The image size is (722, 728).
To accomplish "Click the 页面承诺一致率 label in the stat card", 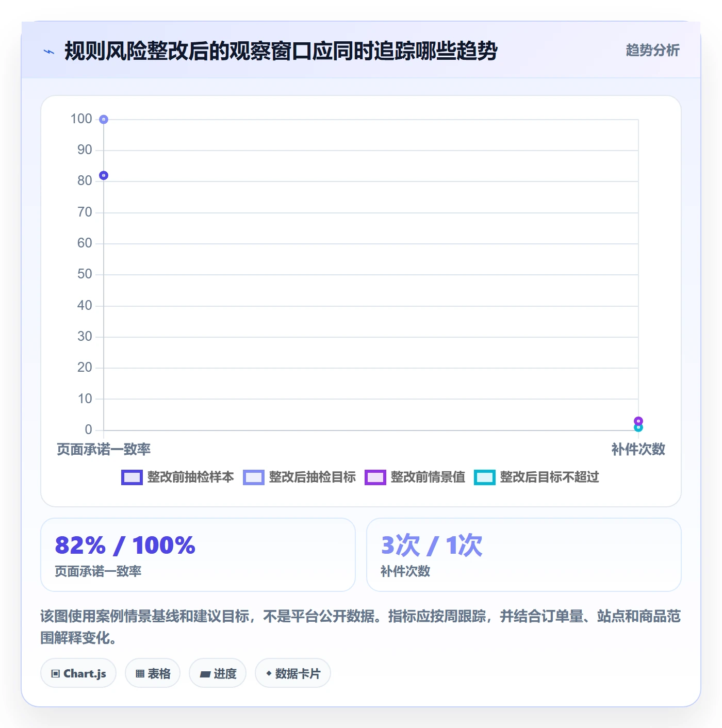I will tap(98, 571).
